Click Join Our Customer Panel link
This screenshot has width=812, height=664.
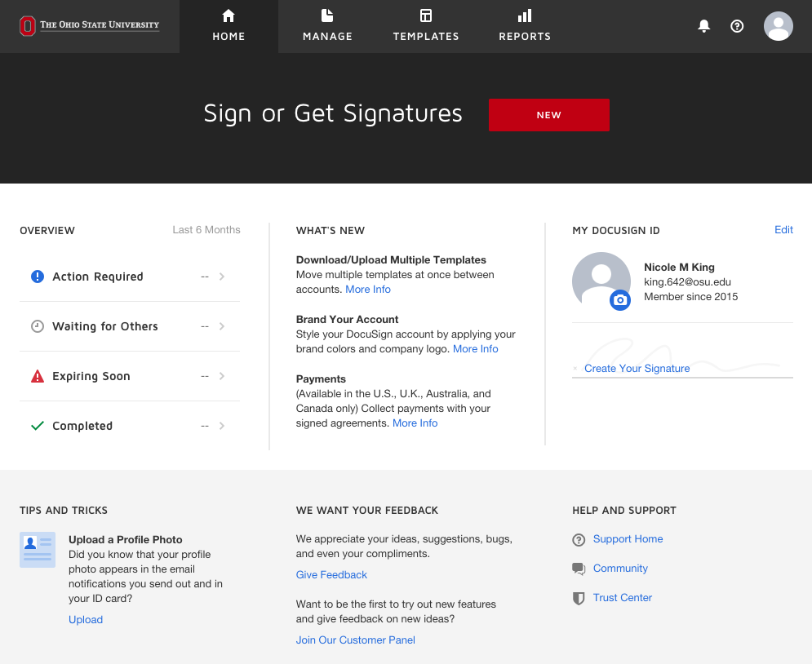tap(355, 640)
